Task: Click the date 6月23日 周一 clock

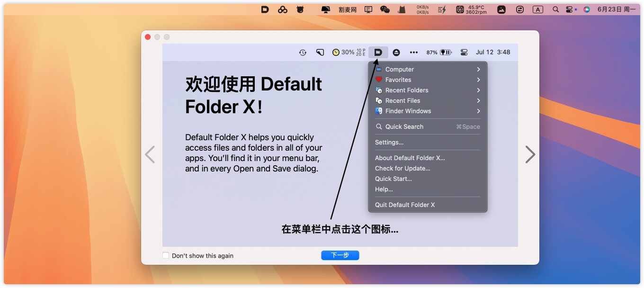Action: point(617,9)
